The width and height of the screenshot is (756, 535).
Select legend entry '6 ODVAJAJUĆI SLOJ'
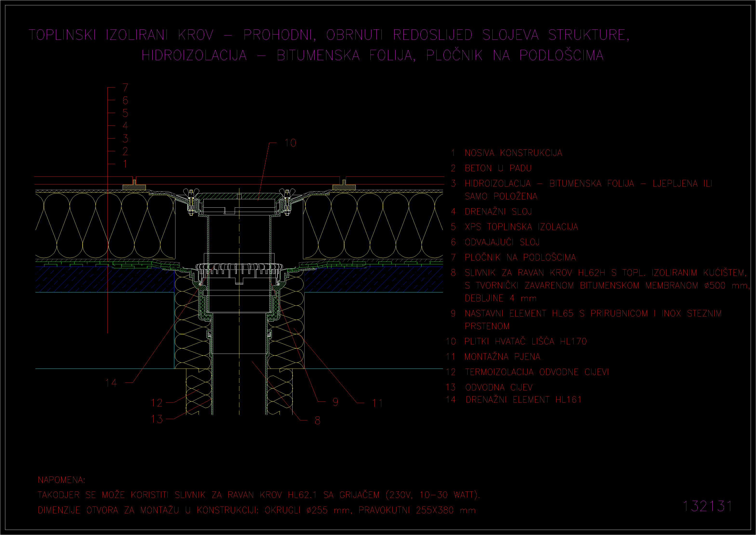coord(495,242)
